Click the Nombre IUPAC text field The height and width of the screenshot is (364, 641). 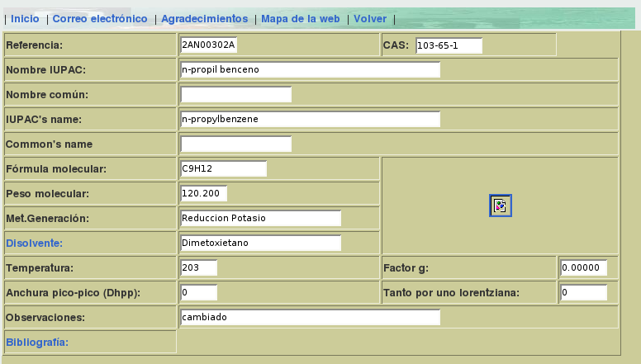tap(310, 69)
